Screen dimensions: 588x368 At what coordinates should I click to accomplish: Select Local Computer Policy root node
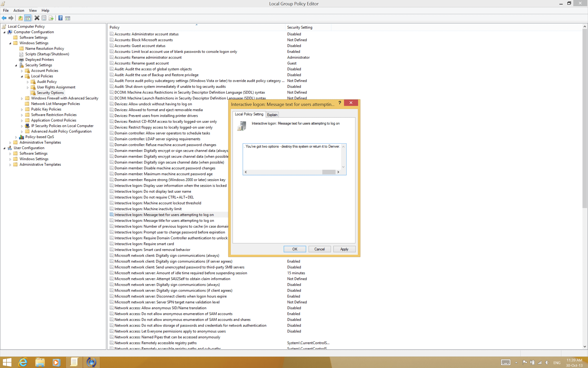pos(26,26)
